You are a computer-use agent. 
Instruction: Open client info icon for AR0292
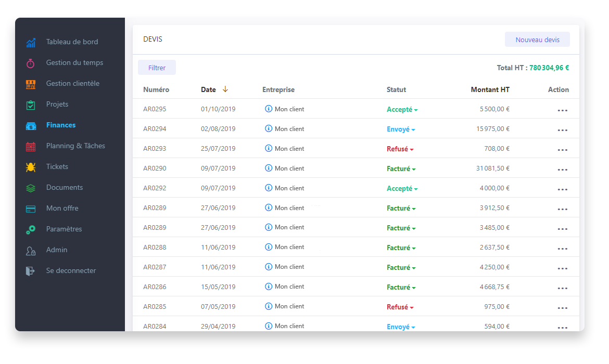click(x=269, y=188)
